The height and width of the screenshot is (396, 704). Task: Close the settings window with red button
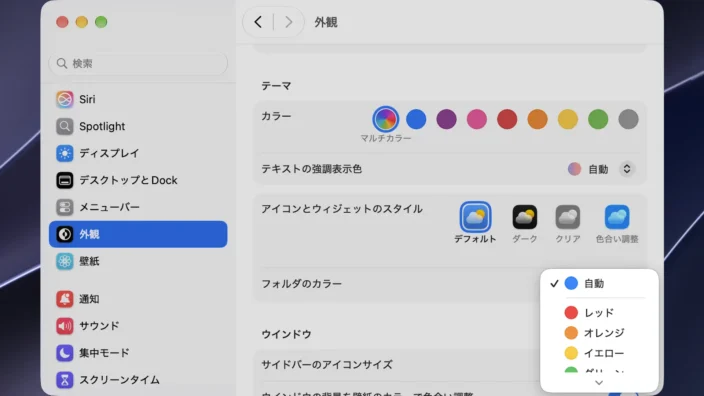tap(62, 22)
